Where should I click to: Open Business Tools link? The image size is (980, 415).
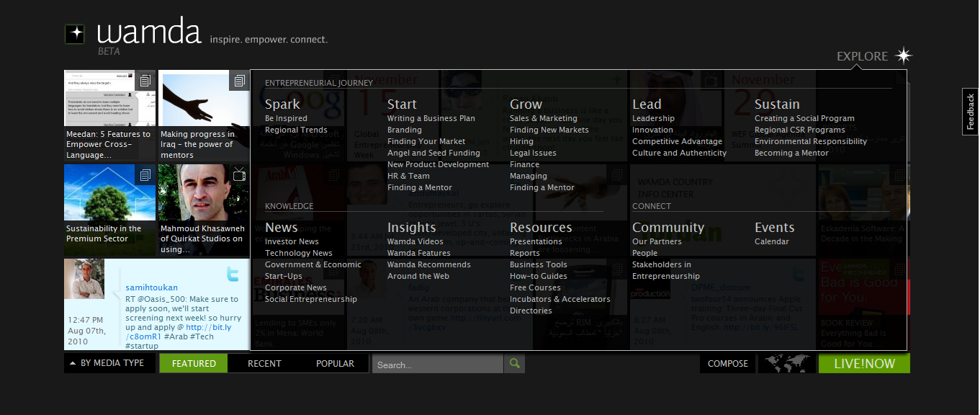[539, 264]
